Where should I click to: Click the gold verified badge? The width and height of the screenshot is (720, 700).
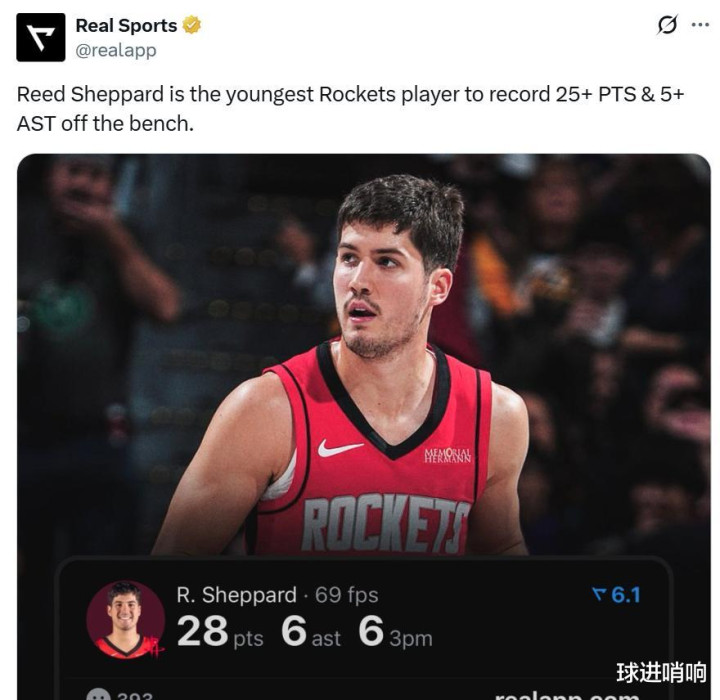[191, 25]
